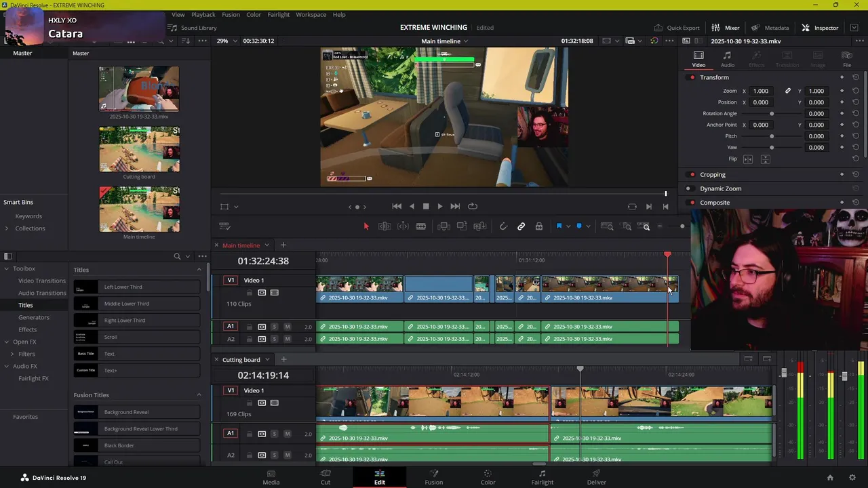The height and width of the screenshot is (488, 868).
Task: Click Quick Export button
Action: 676,28
